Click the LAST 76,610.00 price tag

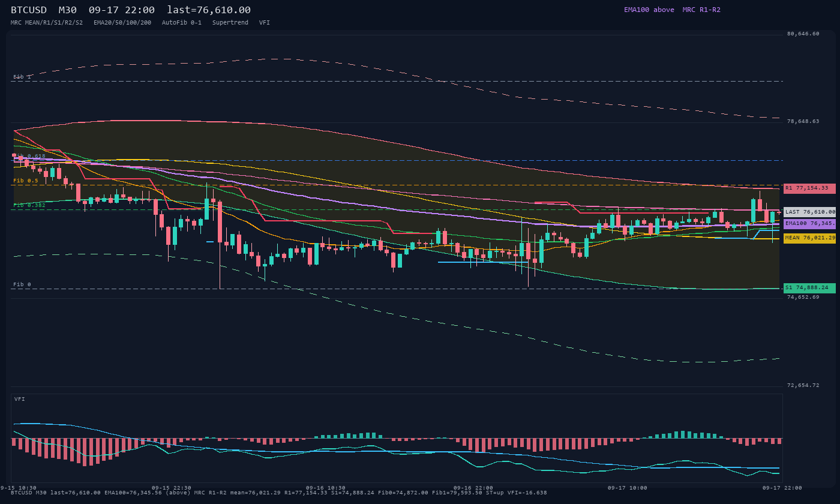[809, 212]
